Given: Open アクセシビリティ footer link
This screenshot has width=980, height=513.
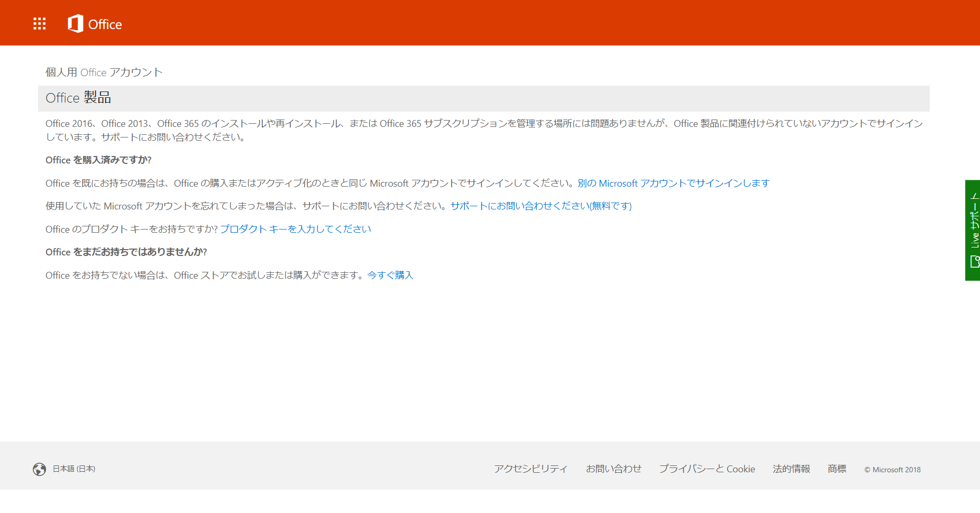Looking at the screenshot, I should pos(530,469).
